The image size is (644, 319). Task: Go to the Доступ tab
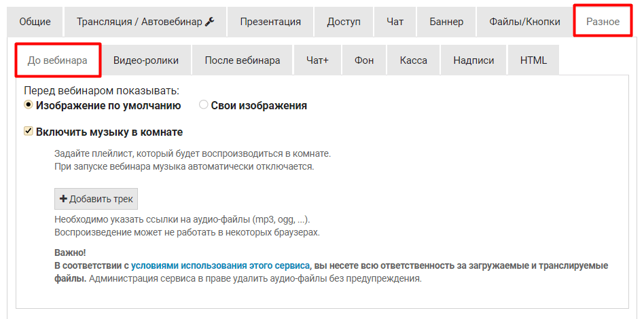pos(343,22)
